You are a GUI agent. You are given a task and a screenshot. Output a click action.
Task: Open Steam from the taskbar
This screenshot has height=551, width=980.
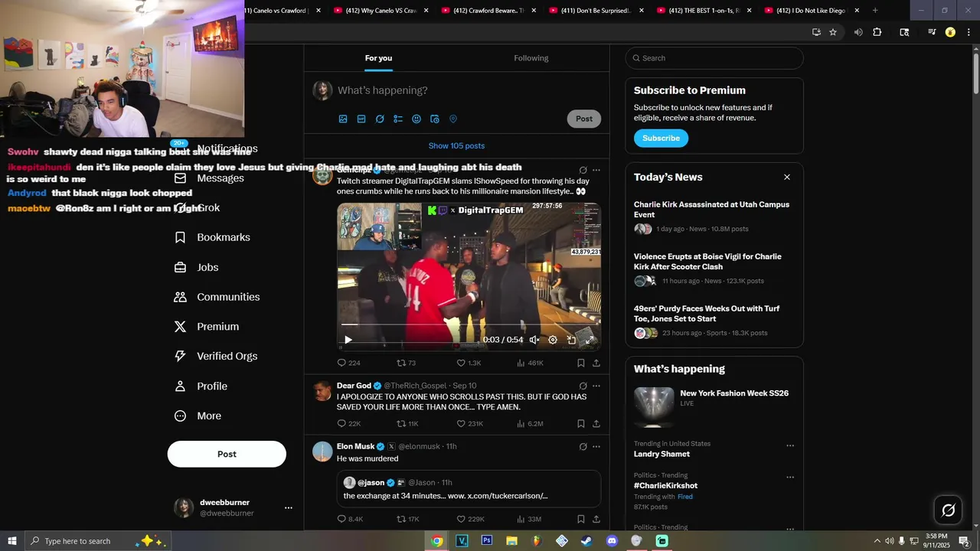click(586, 541)
